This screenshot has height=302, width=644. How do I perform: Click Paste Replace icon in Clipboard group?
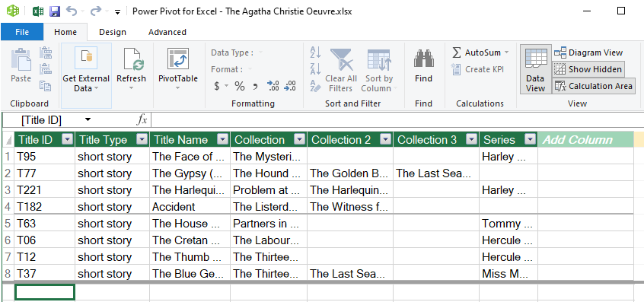46,69
